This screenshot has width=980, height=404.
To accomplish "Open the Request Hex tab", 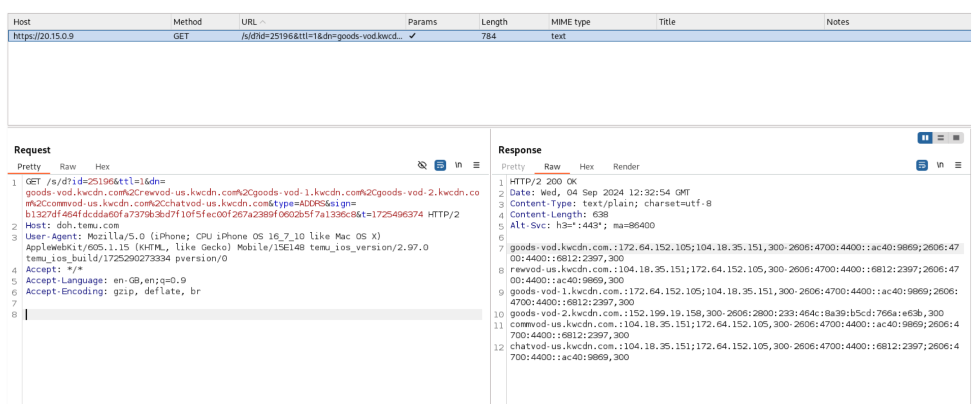I will coord(102,167).
